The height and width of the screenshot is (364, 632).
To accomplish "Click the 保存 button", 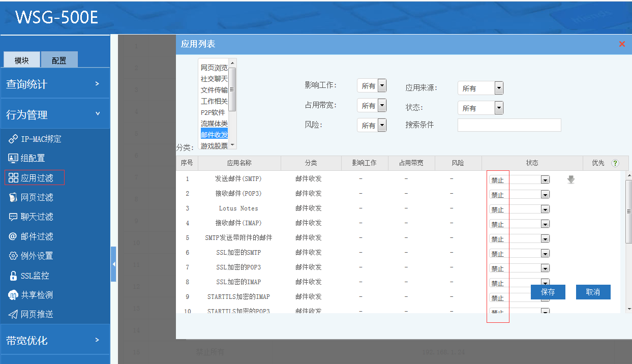I will pyautogui.click(x=548, y=292).
